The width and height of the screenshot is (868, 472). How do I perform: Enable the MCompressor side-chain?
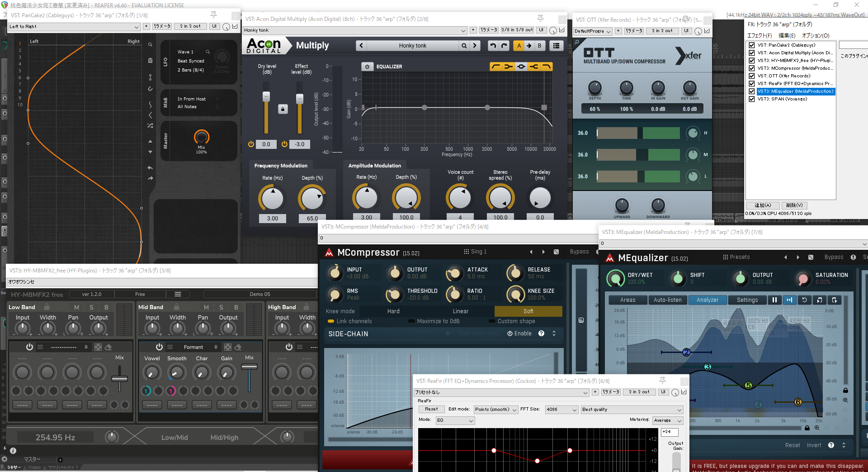tap(519, 334)
